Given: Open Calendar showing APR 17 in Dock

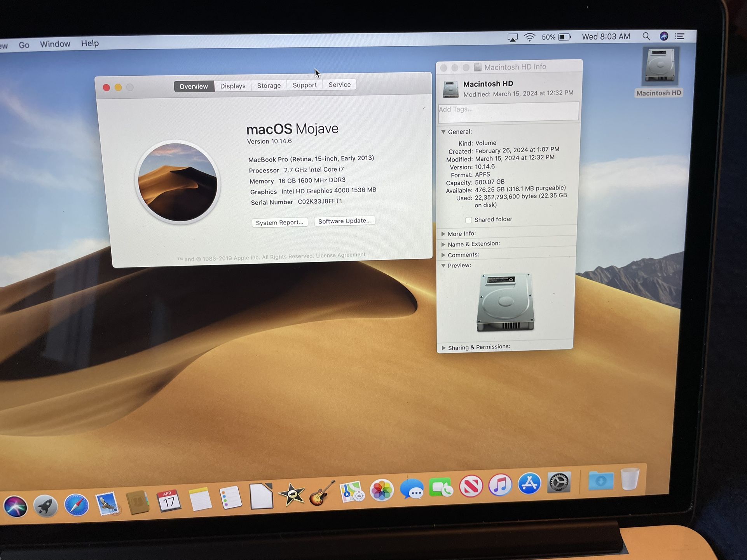Looking at the screenshot, I should [169, 501].
